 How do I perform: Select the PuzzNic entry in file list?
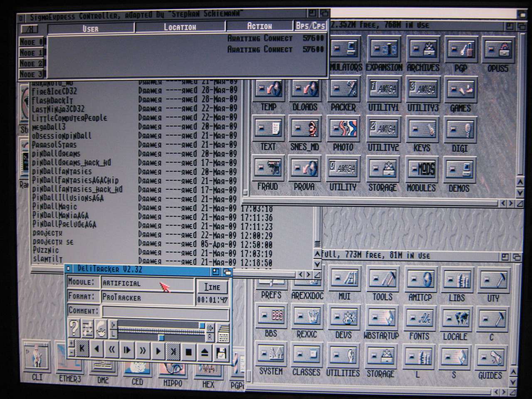pyautogui.click(x=46, y=250)
